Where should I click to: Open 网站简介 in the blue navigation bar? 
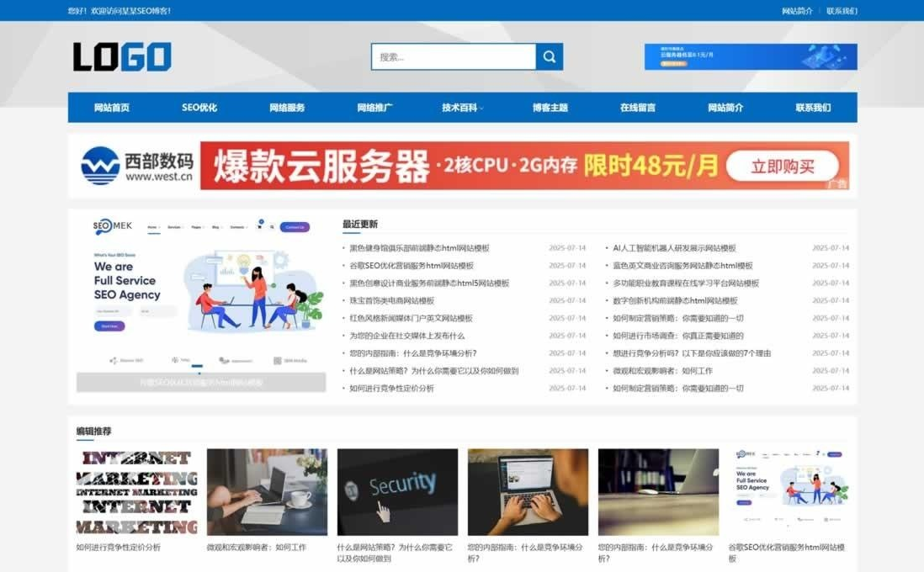click(725, 107)
